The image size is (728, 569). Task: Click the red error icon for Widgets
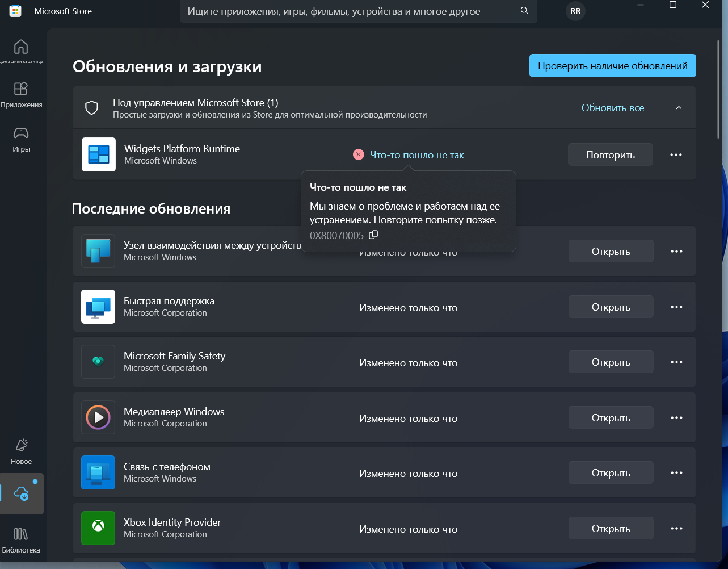pyautogui.click(x=359, y=154)
